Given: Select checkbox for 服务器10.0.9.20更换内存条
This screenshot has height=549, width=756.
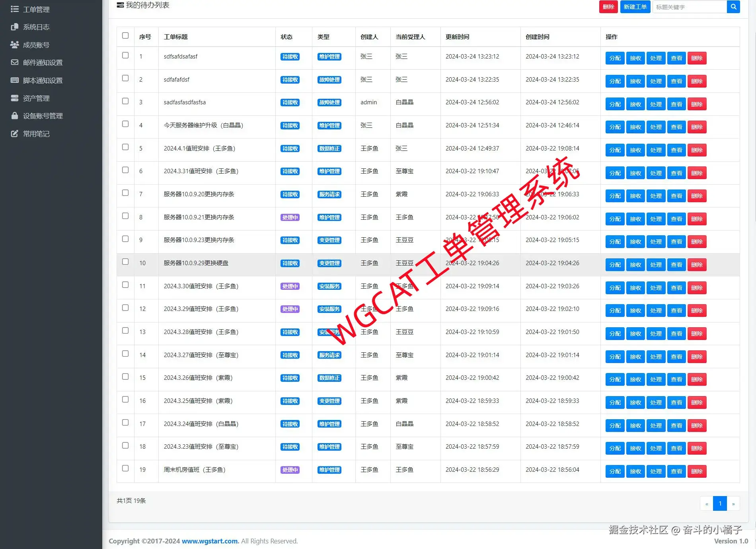Looking at the screenshot, I should 125,193.
